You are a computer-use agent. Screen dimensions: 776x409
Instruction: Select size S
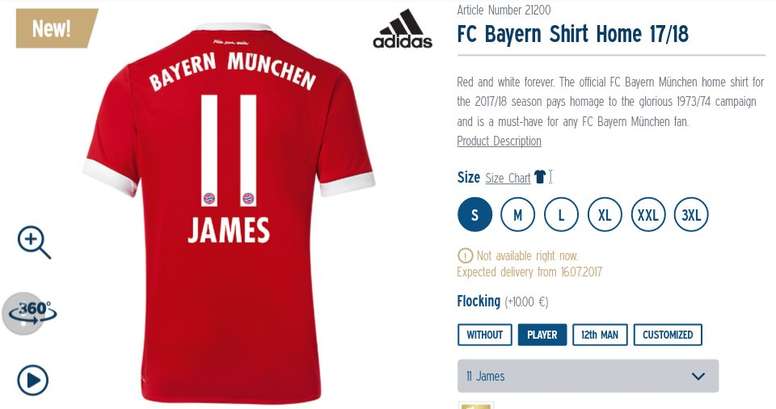475,214
